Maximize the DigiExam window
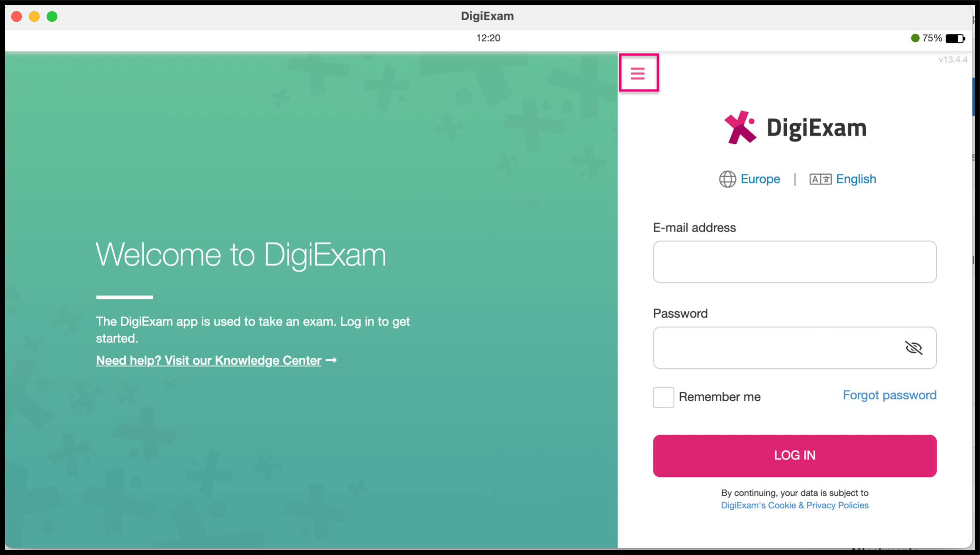The height and width of the screenshot is (555, 980). (x=52, y=16)
